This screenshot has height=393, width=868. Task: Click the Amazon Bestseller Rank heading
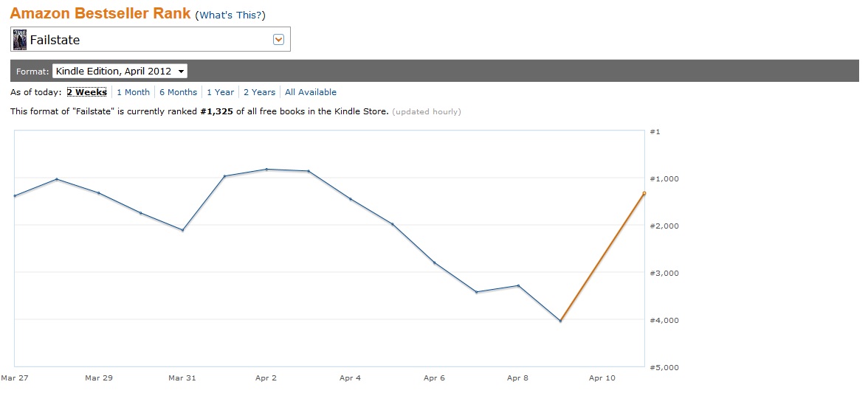coord(100,14)
